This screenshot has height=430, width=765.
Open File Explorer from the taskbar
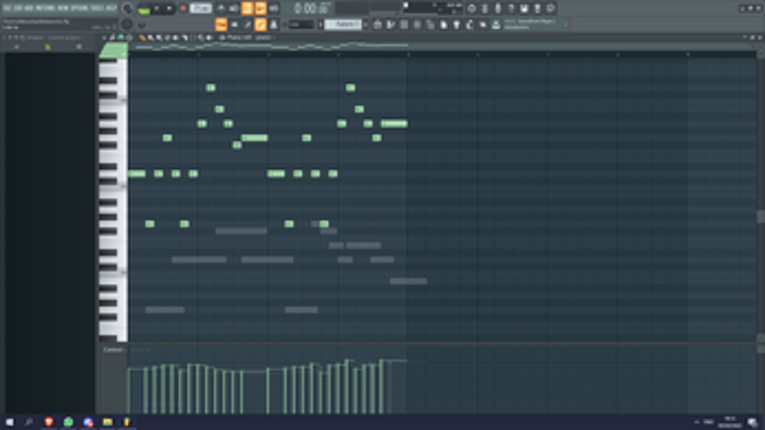[107, 422]
